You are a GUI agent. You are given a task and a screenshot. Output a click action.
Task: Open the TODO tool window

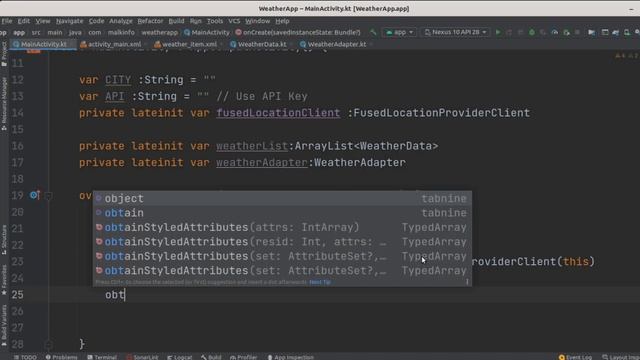[25, 357]
